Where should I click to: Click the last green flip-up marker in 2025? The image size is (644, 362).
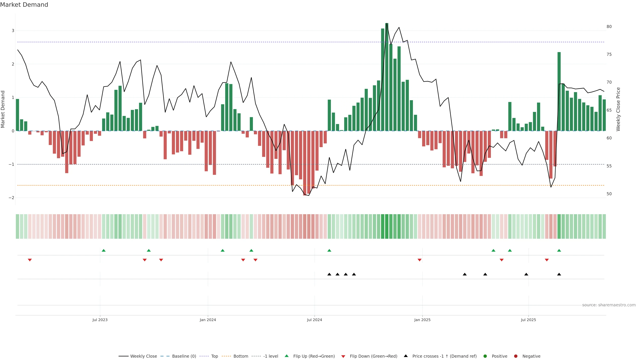(559, 250)
